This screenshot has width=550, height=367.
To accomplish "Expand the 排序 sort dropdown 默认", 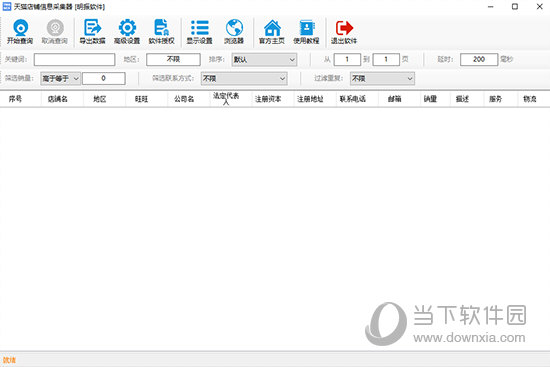I will (264, 60).
